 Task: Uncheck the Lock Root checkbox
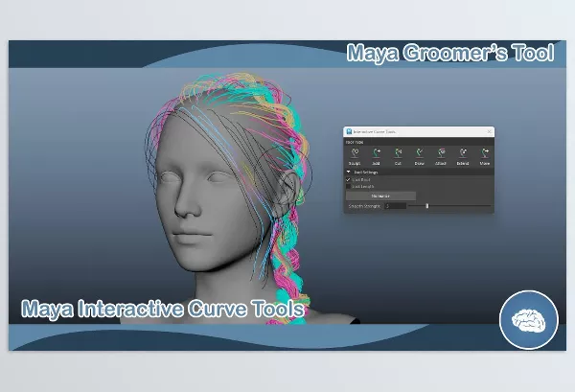(349, 179)
